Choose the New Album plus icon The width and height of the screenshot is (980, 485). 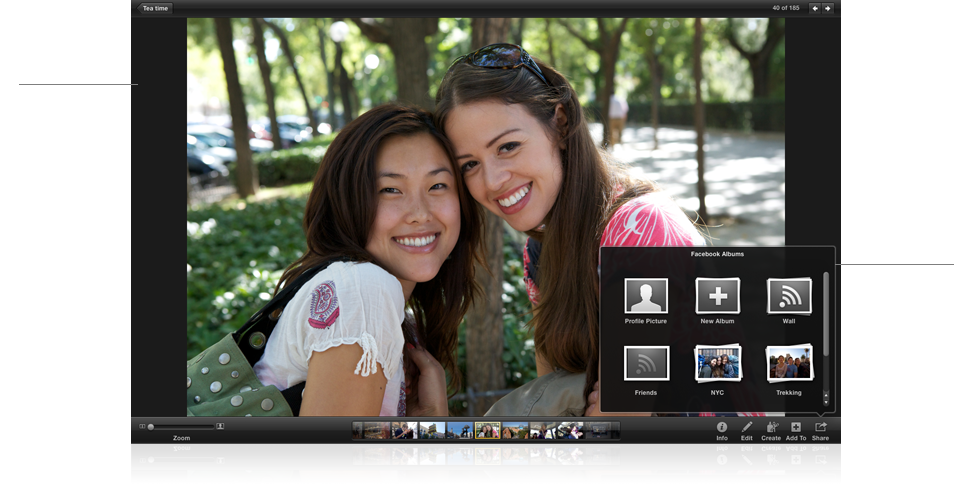[717, 297]
